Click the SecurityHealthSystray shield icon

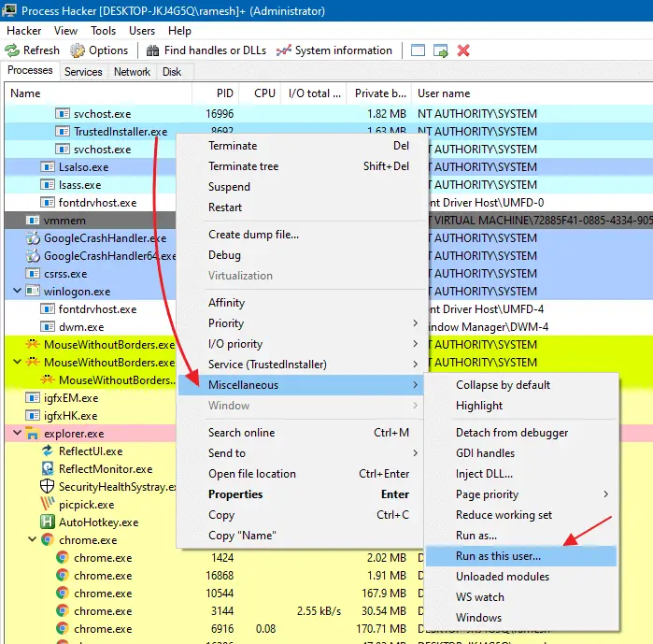47,487
